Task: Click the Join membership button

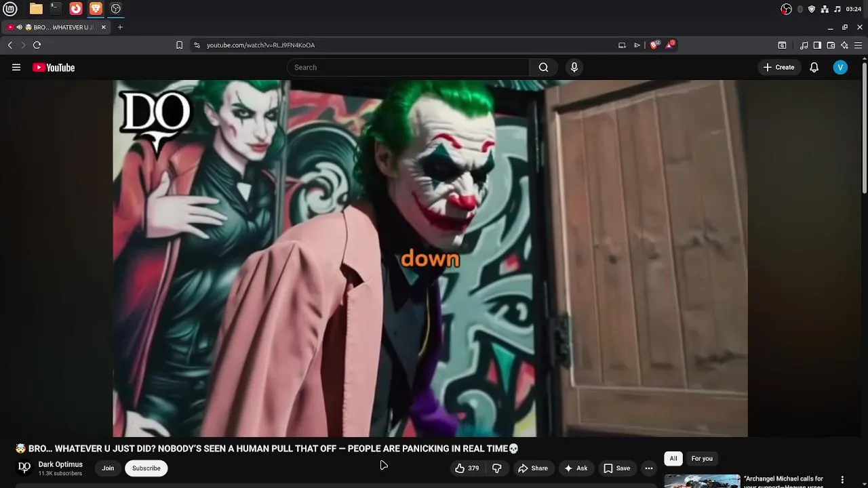Action: [x=108, y=468]
